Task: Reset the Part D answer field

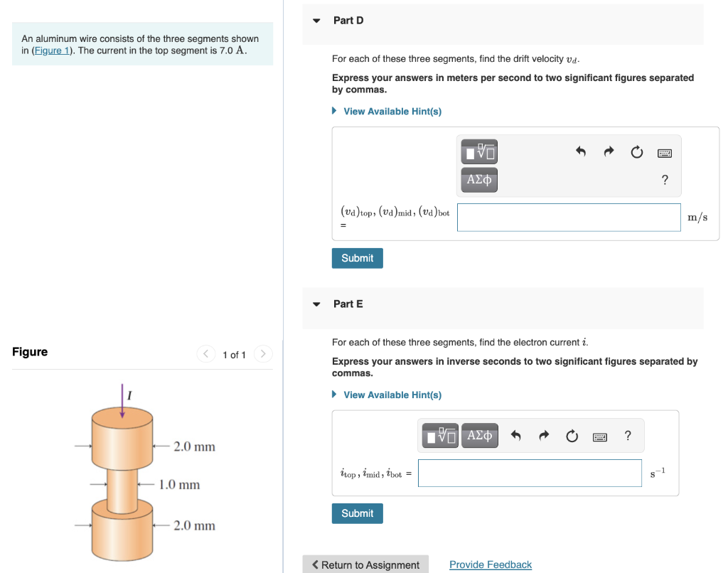Action: click(x=636, y=152)
